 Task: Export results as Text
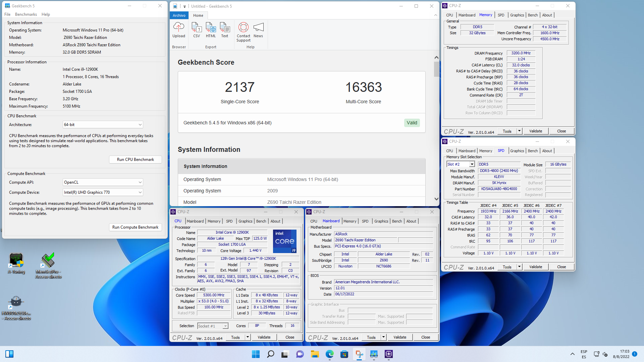pyautogui.click(x=225, y=30)
